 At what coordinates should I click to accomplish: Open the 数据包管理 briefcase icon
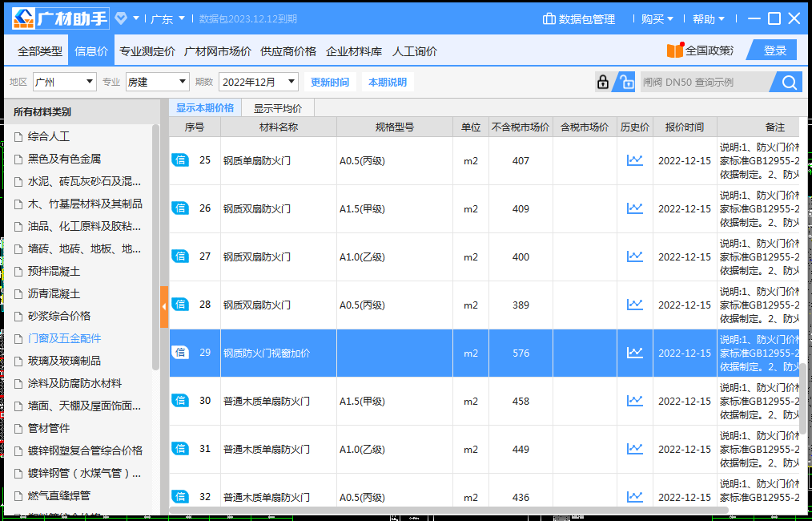point(549,19)
